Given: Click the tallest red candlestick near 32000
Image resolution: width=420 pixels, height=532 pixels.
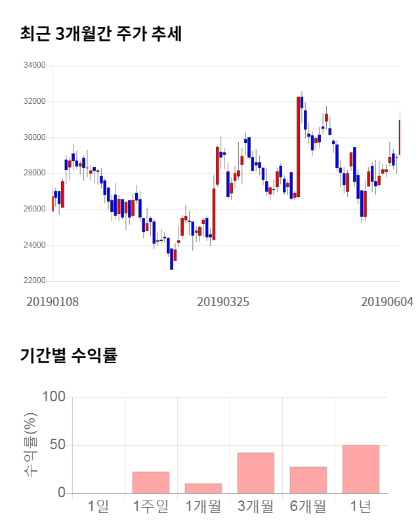Looking at the screenshot, I should tap(299, 144).
